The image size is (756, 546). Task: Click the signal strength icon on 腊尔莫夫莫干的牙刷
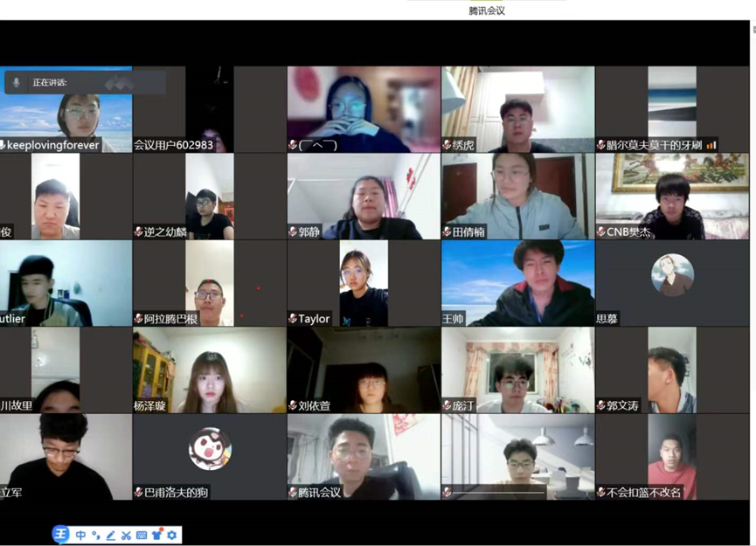(x=711, y=145)
